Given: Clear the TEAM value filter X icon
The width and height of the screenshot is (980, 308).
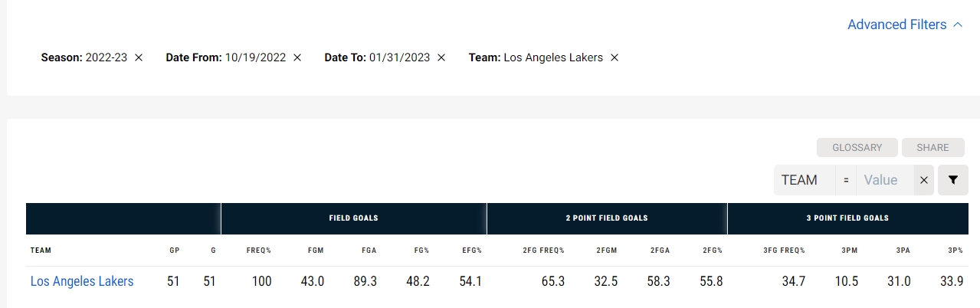Looking at the screenshot, I should tap(924, 180).
